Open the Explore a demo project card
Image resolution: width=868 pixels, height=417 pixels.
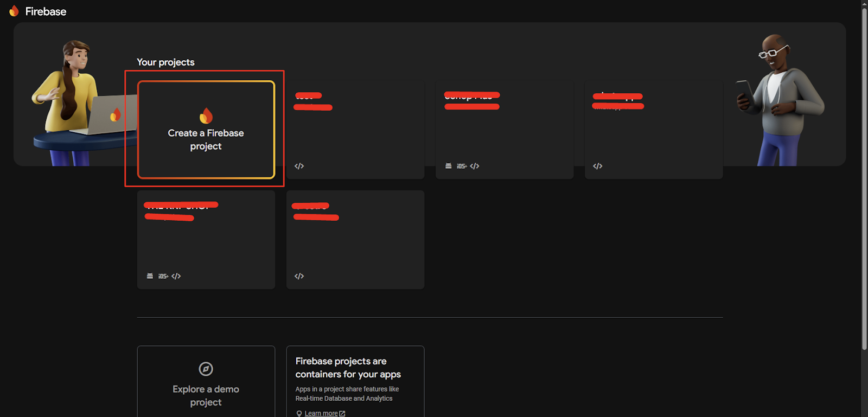pos(206,382)
